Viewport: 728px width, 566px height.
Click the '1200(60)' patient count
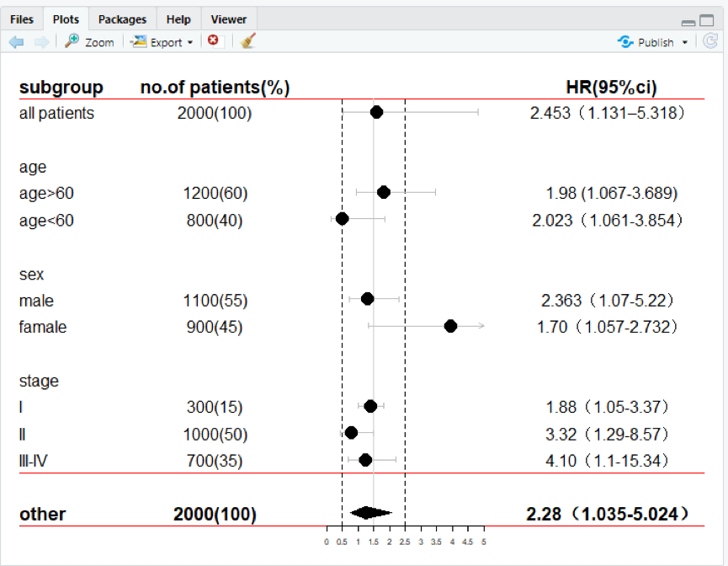215,193
